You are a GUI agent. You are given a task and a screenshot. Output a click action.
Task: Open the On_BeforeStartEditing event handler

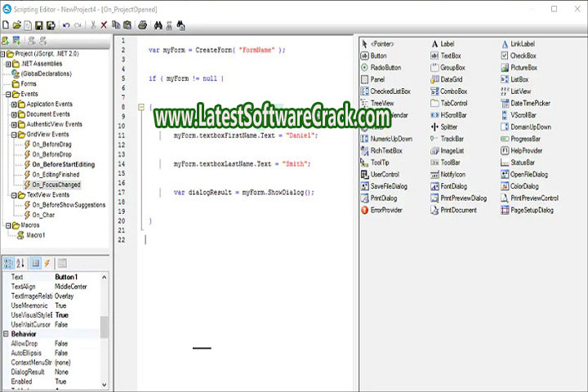63,164
